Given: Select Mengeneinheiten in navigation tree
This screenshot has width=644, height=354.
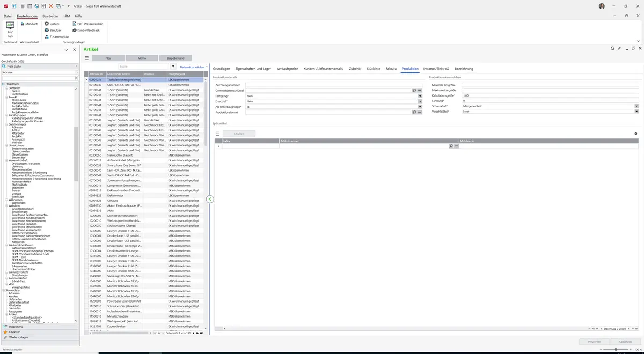Looking at the screenshot, I should 21,169.
